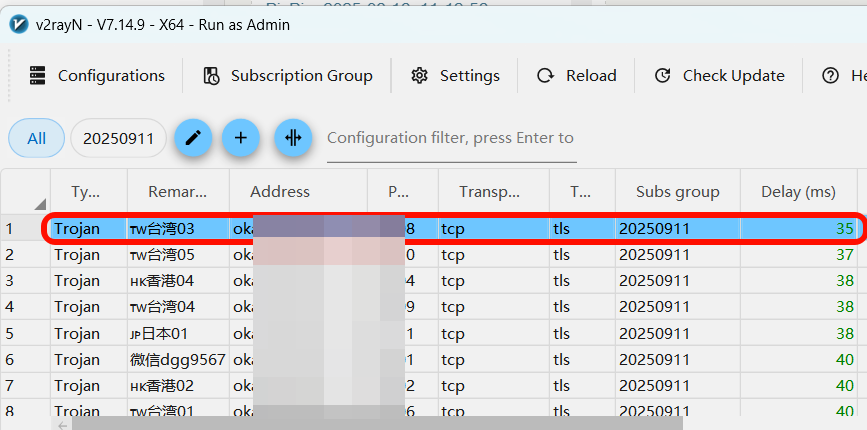Click the Reload circular arrow icon

coord(545,76)
